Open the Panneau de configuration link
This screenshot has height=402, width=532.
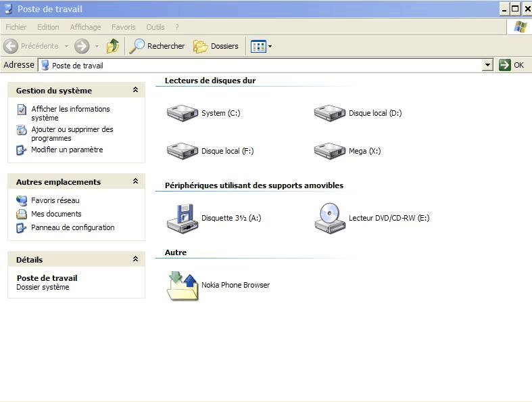click(73, 227)
